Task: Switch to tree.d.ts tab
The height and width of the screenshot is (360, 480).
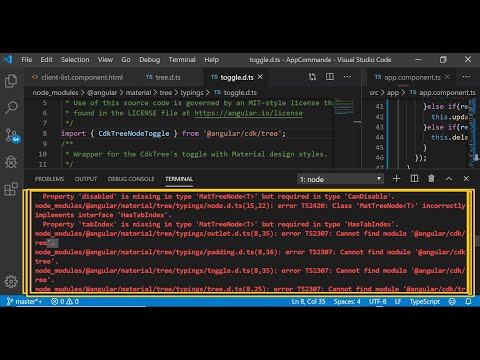Action: [x=163, y=77]
